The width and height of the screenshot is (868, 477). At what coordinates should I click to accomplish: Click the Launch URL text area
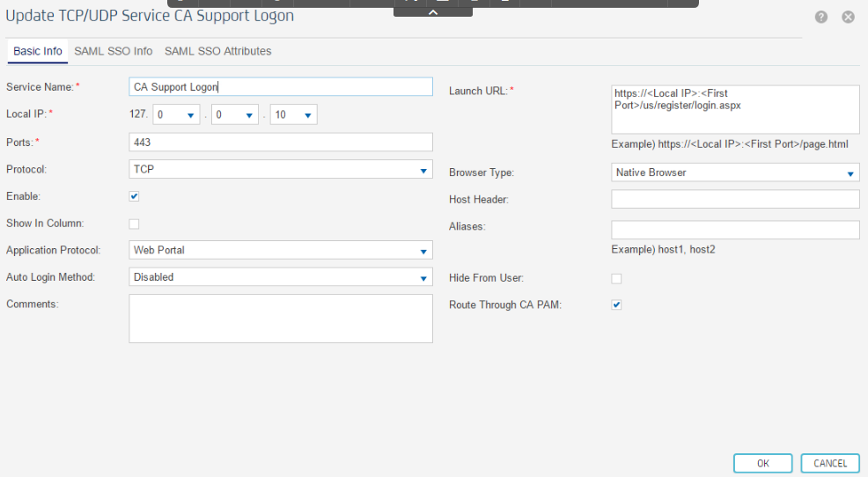(x=735, y=109)
